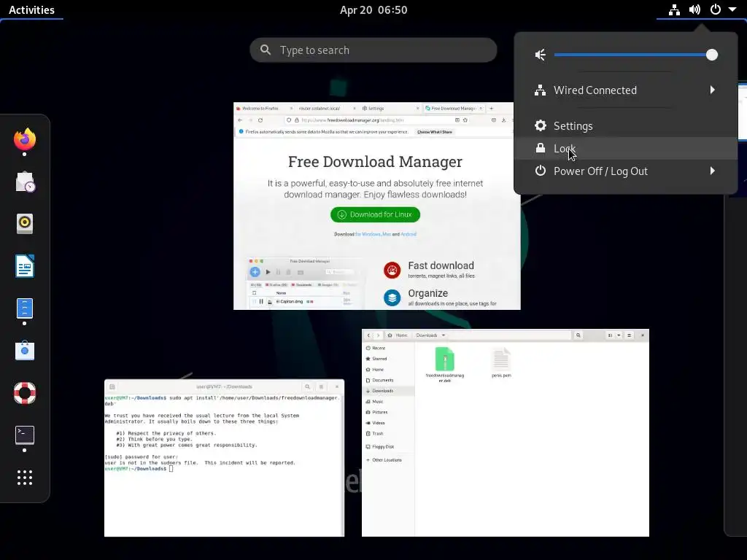747x560 pixels.
Task: Select the freedownloadmanager.deb file icon
Action: (x=444, y=359)
